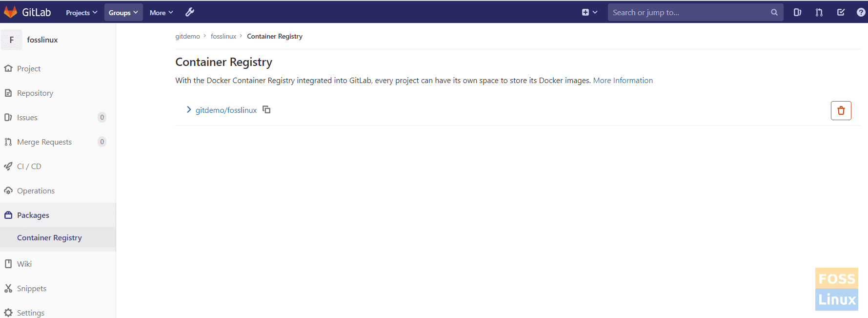Expand the gitdemo/fosslinux registry row chevron
Viewport: 868px width, 318px height.
click(x=189, y=110)
